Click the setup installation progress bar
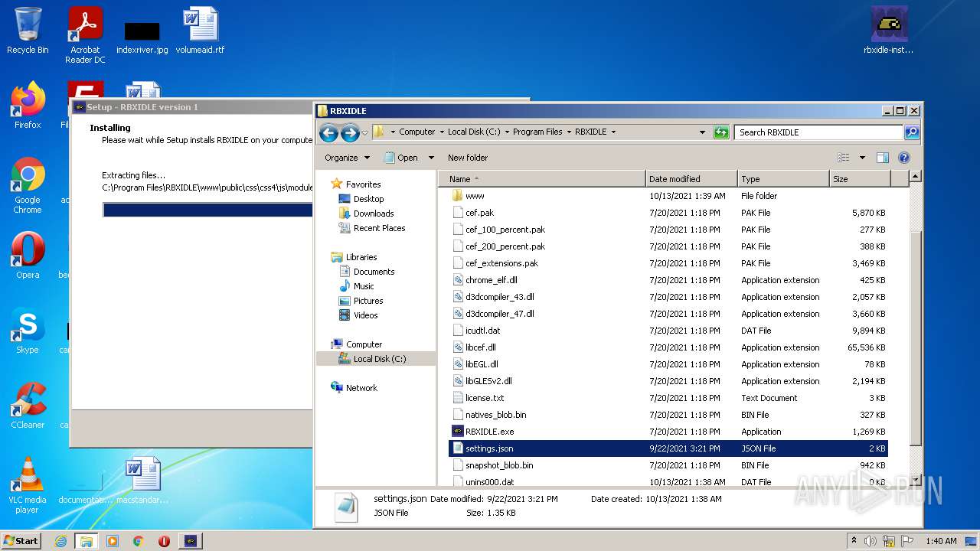This screenshot has width=980, height=551. pyautogui.click(x=207, y=210)
